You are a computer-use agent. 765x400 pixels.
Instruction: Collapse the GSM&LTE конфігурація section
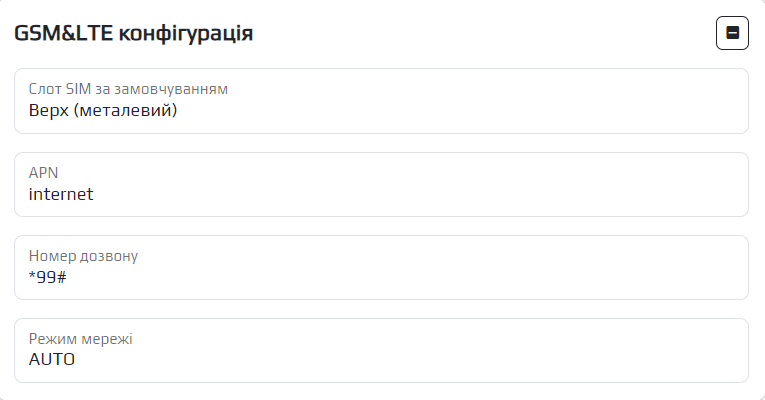pos(732,34)
